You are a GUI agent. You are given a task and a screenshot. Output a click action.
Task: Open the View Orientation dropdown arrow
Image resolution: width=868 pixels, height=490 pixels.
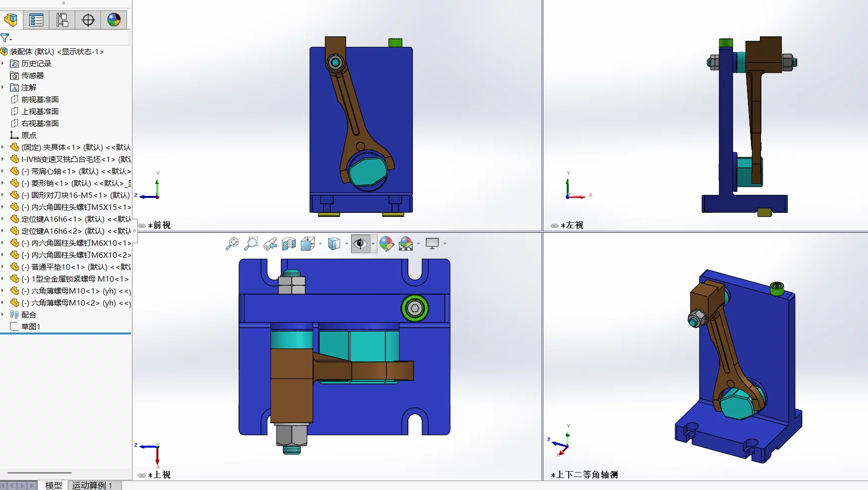coord(320,244)
